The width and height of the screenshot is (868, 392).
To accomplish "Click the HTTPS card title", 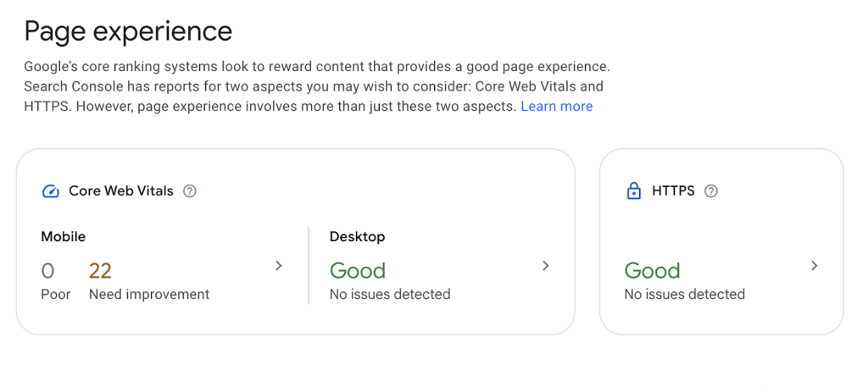I will coord(673,191).
